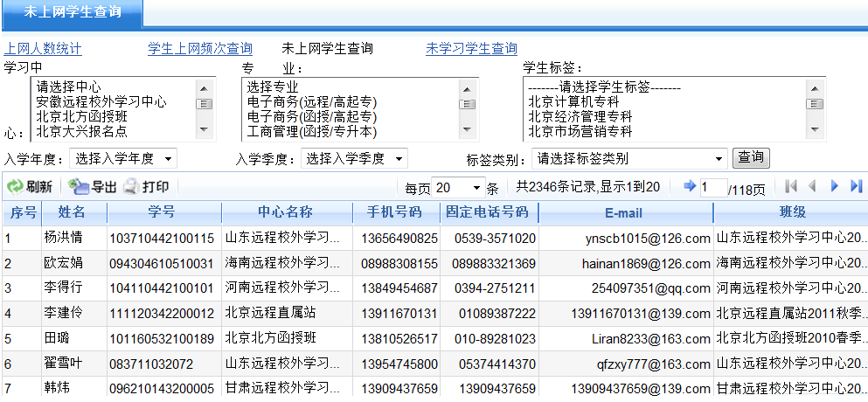Viewport: 868px width, 402px height.
Task: Click email 254097351@qq.com
Action: point(650,289)
